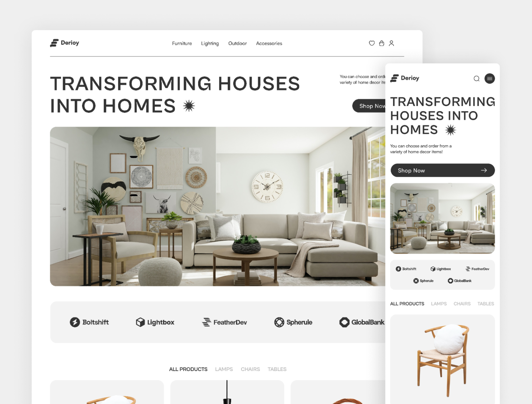532x404 pixels.
Task: Open the shopping bag icon
Action: 381,43
